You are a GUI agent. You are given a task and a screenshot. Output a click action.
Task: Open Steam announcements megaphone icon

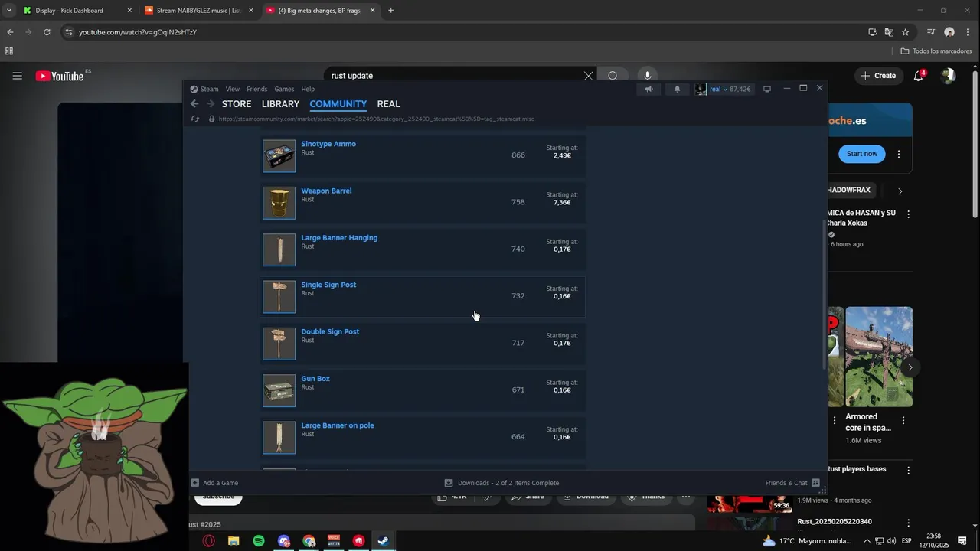pos(648,89)
